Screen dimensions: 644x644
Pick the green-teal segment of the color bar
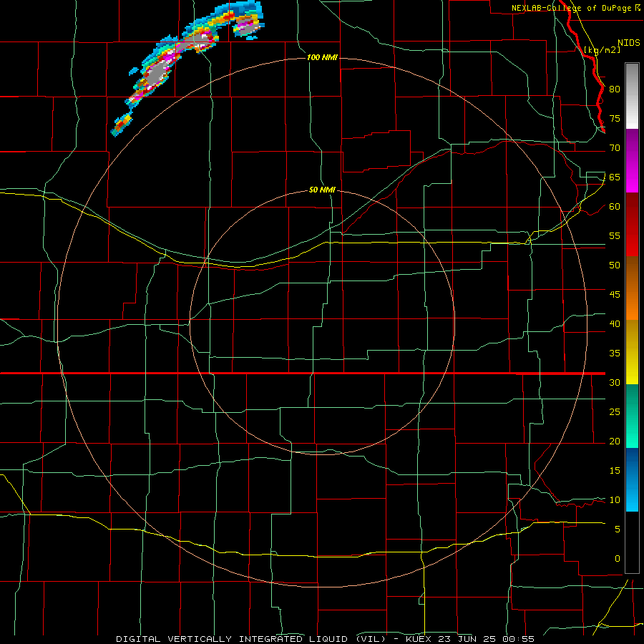[632, 416]
